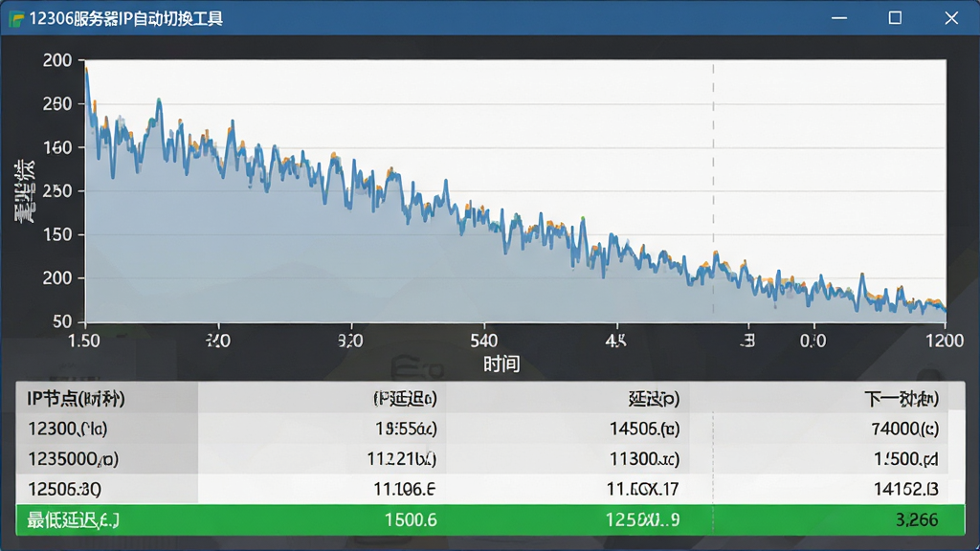Select the 12506.30 node row
The image size is (980, 551).
pos(490,489)
